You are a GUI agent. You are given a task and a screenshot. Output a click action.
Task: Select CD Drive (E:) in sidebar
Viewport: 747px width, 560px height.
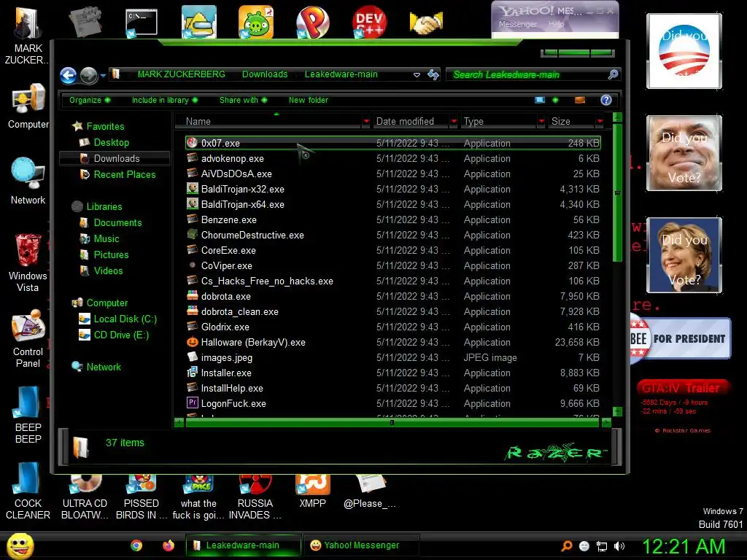click(x=121, y=335)
